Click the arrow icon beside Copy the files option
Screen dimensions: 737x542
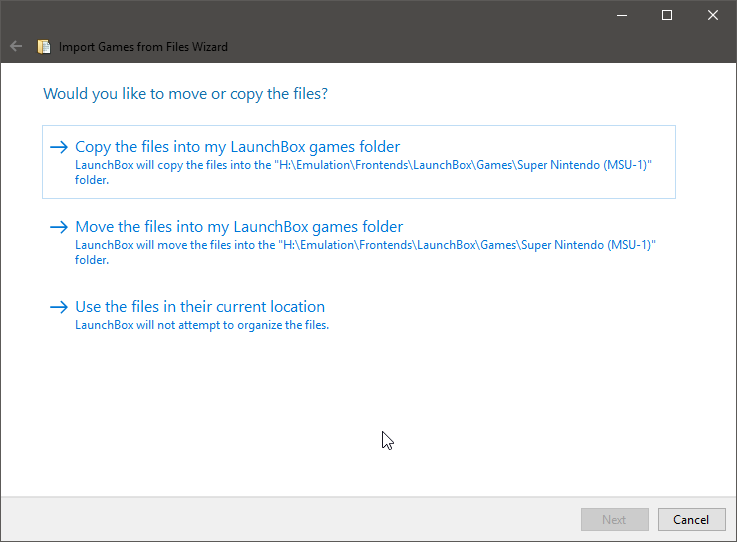click(59, 147)
